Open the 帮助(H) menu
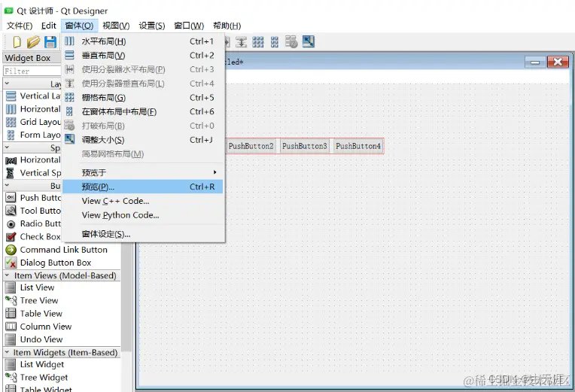This screenshot has width=575, height=392. (x=227, y=26)
